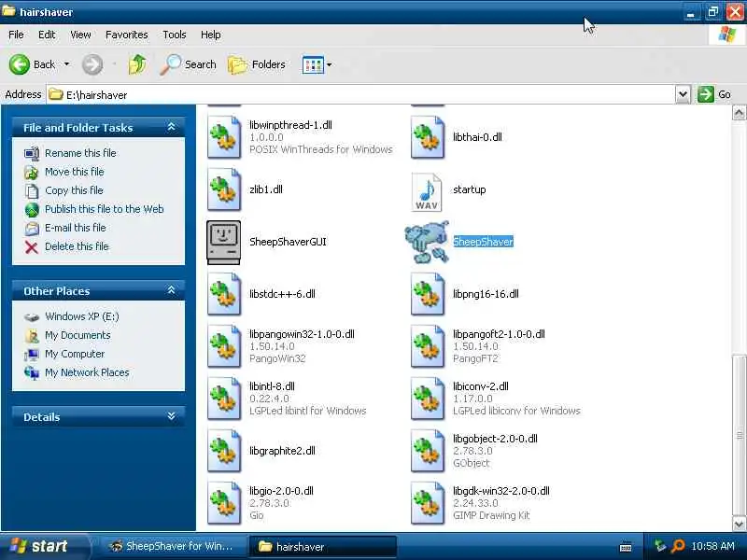Screen dimensions: 747x560
Task: Click the green arrows tray icon
Action: tap(660, 546)
